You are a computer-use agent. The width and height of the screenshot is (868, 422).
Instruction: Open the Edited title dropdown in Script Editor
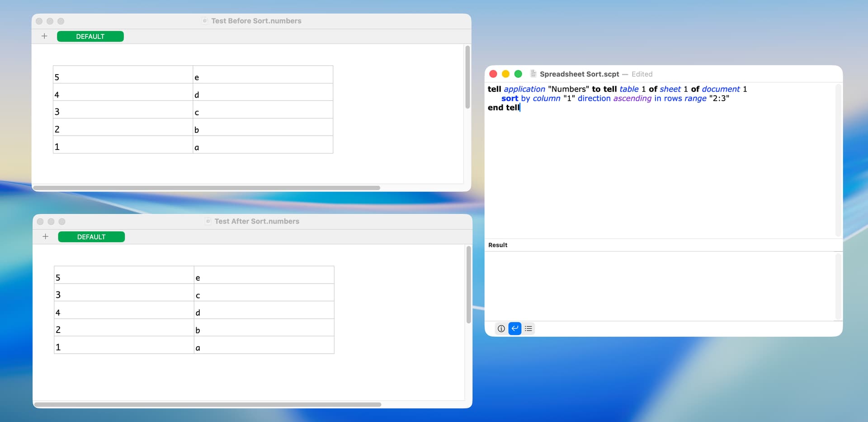(642, 74)
